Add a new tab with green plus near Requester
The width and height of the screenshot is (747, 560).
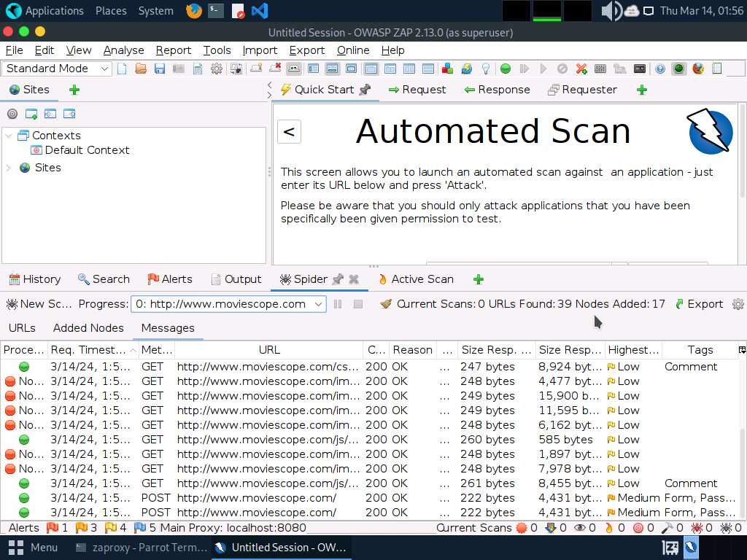click(x=641, y=90)
